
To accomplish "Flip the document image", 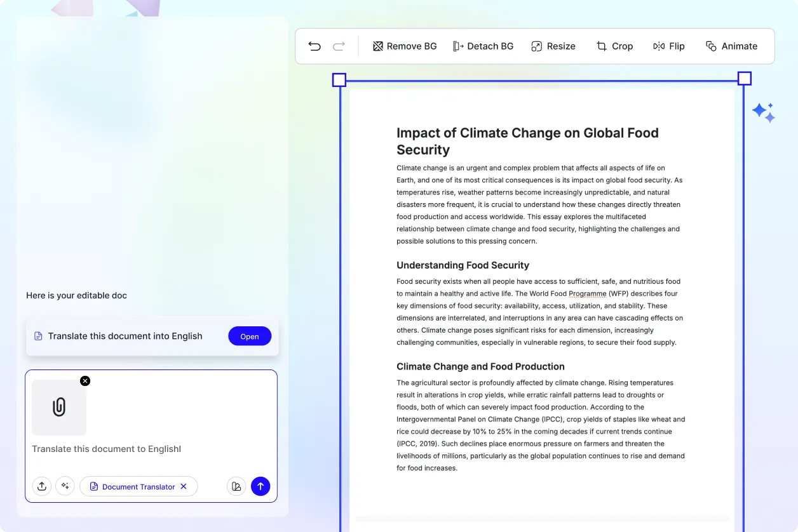I will coord(668,46).
